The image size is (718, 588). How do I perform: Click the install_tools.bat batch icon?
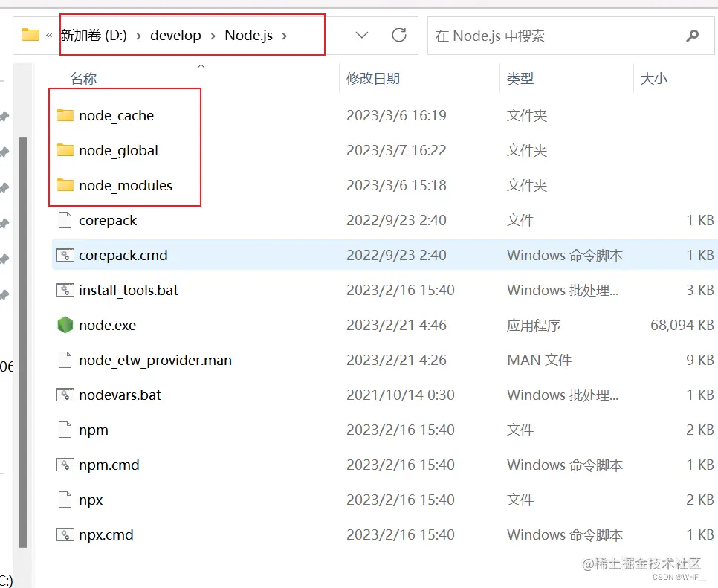click(x=65, y=291)
